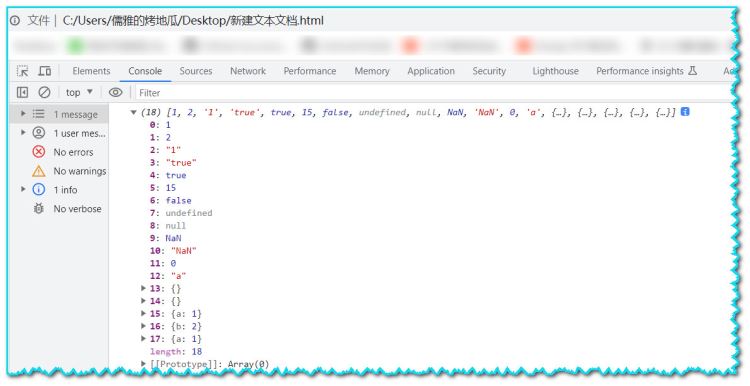Open the Memory tab

tap(372, 71)
